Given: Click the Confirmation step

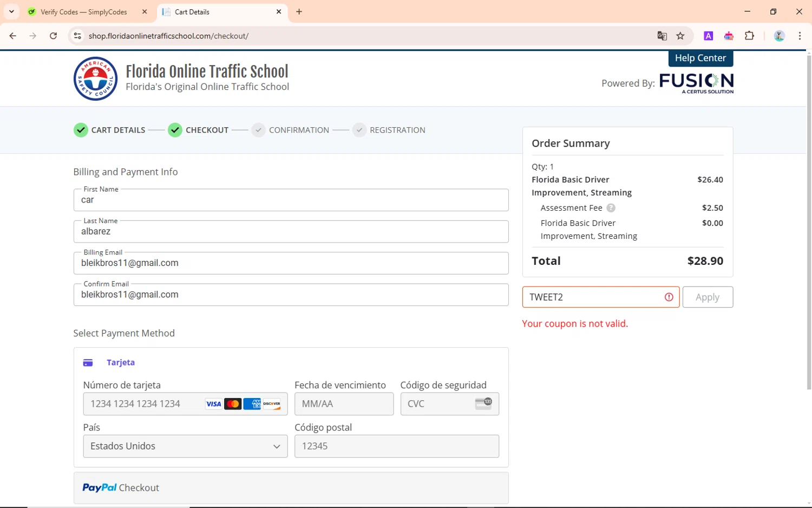Looking at the screenshot, I should pyautogui.click(x=290, y=130).
